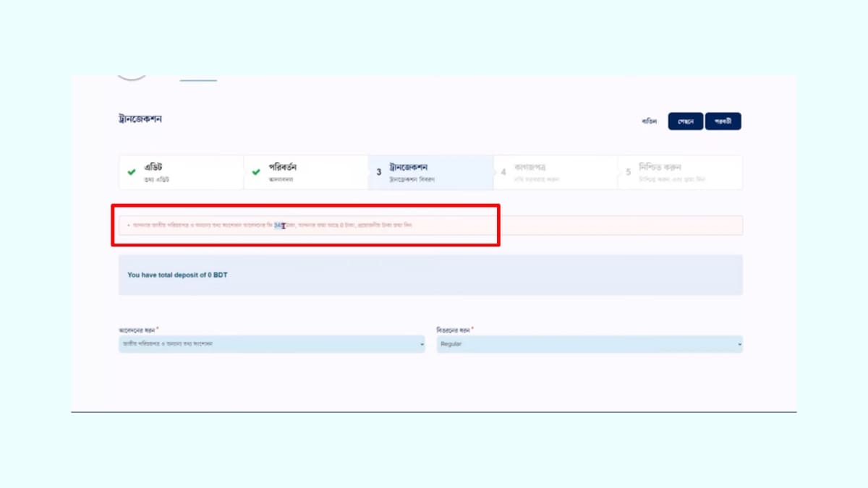The width and height of the screenshot is (868, 488).
Task: Click step number 3 in the wizard
Action: 378,172
